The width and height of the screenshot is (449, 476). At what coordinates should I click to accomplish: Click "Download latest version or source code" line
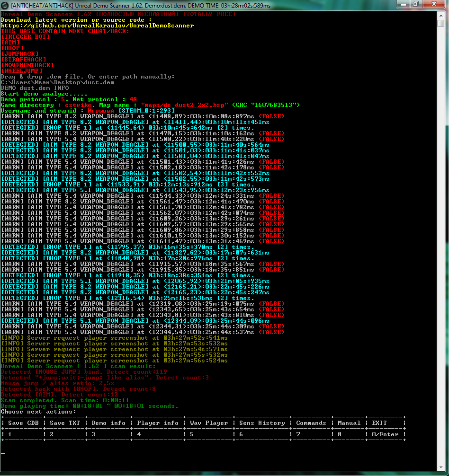click(x=76, y=20)
